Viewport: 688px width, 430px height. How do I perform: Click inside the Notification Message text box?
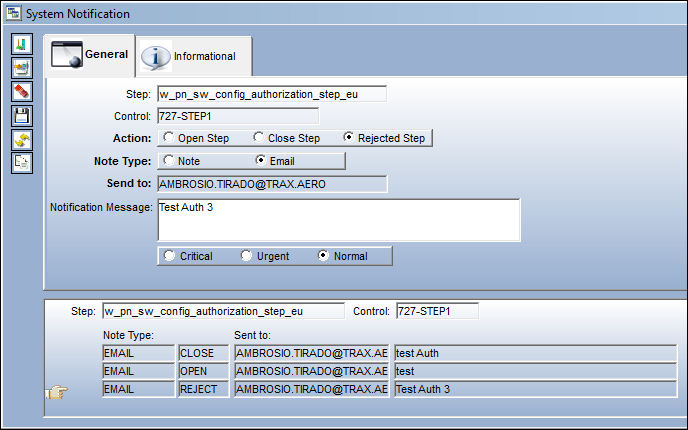click(339, 220)
